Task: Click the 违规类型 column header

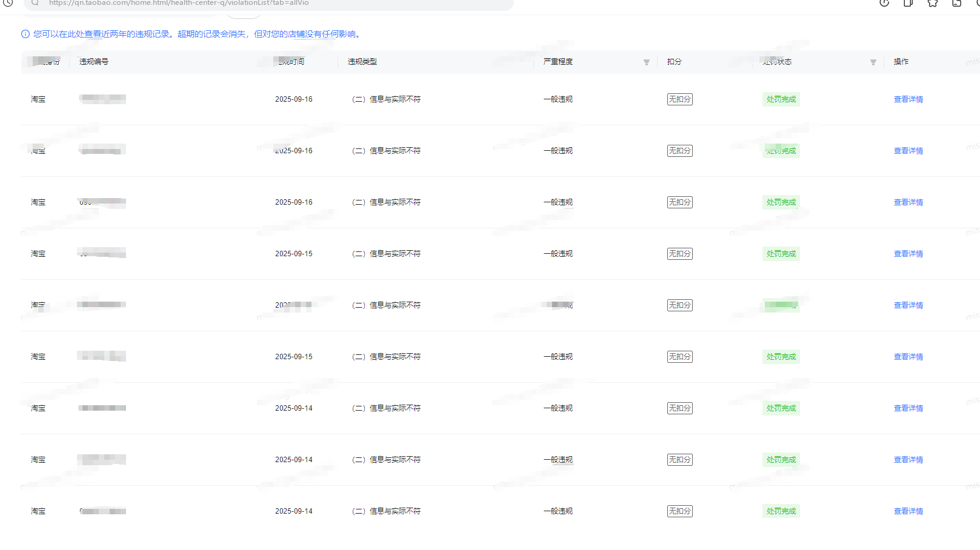Action: 362,62
